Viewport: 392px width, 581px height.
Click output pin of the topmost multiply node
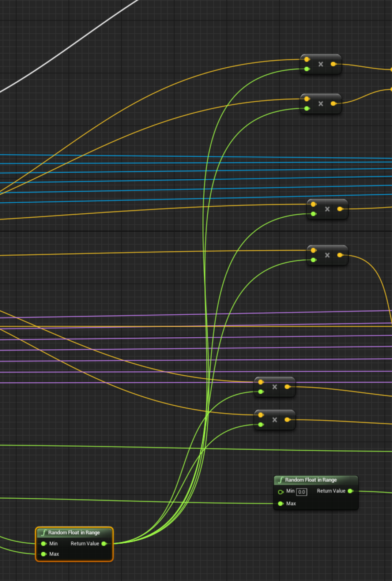click(x=333, y=64)
